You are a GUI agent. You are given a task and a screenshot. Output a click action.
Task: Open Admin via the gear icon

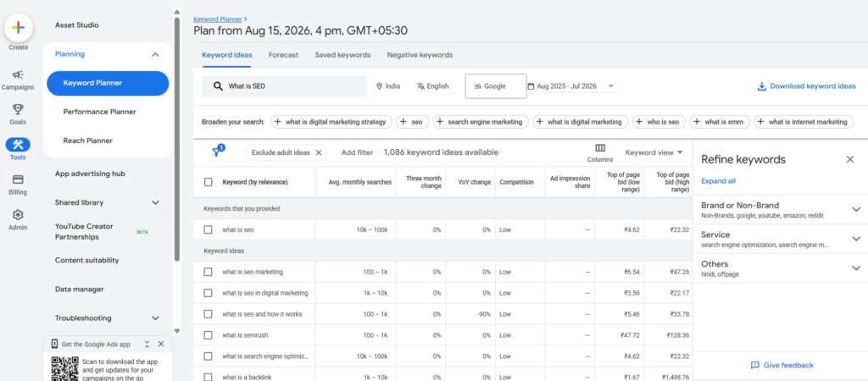[x=18, y=214]
